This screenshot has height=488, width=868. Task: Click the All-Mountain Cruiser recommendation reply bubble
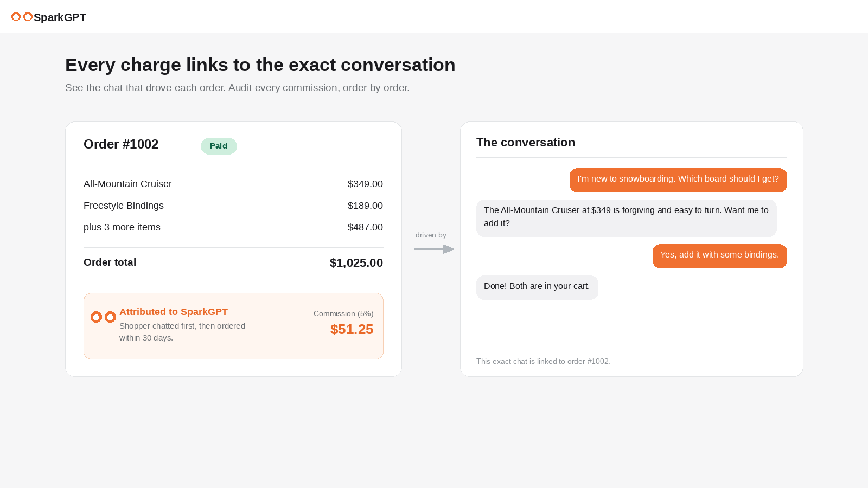click(627, 218)
